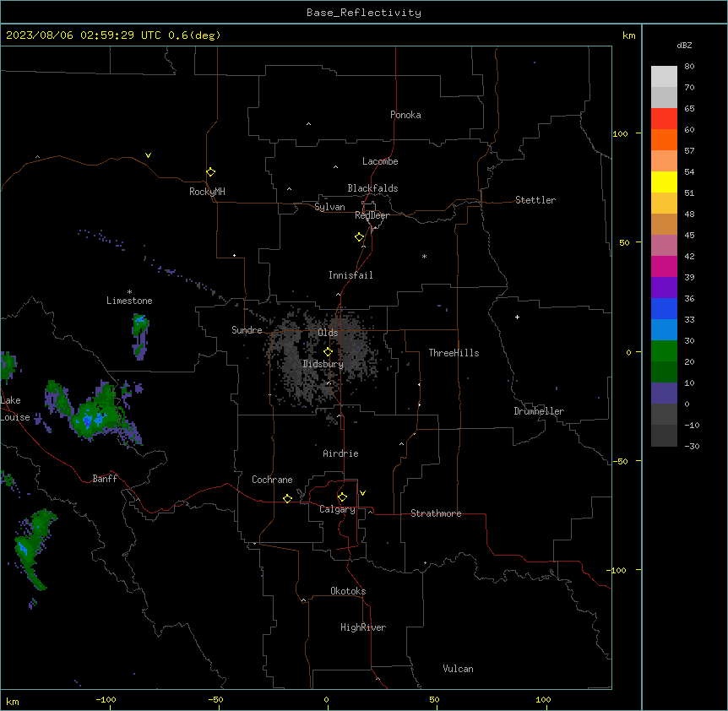728x711 pixels.
Task: Select the Limestone label
Action: pos(129,301)
